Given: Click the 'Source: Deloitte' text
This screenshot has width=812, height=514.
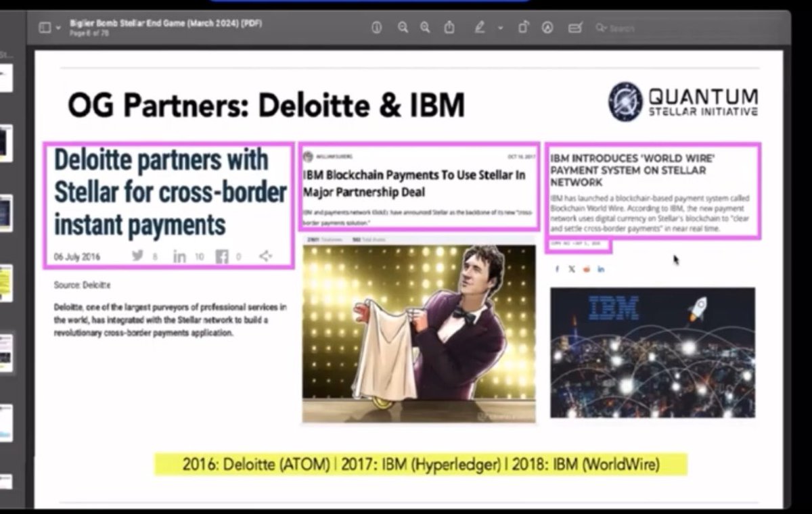Looking at the screenshot, I should coord(82,285).
